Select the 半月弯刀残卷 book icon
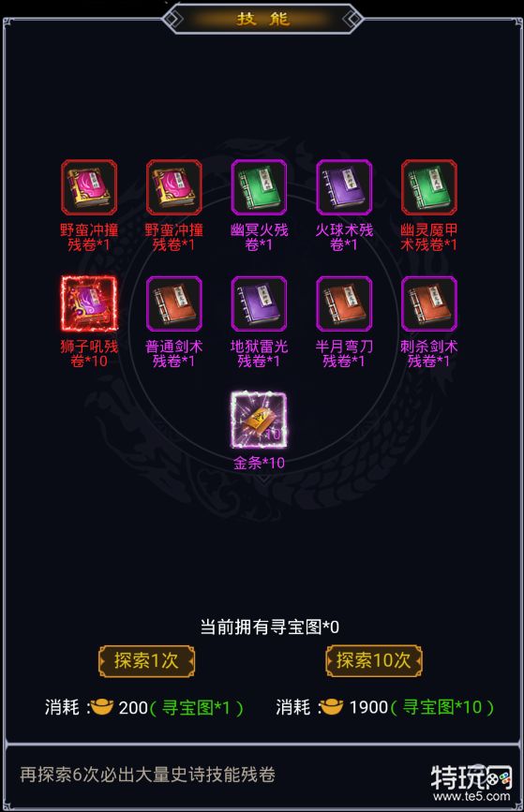 [x=344, y=303]
